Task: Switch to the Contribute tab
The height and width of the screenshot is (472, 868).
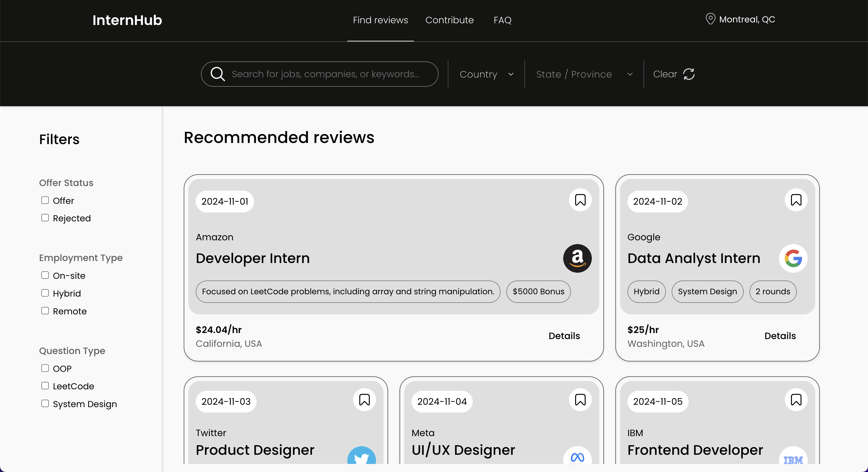Action: click(449, 20)
